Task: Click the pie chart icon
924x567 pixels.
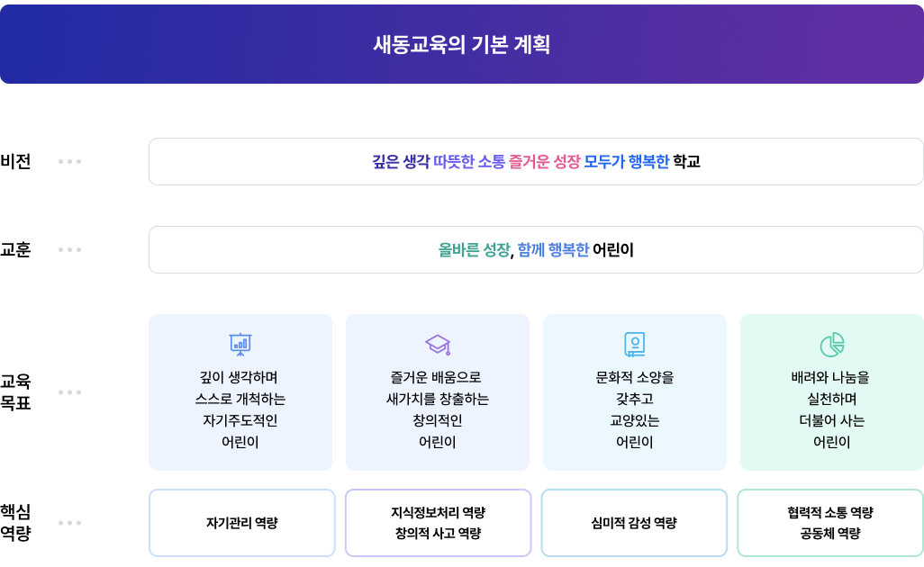Action: click(832, 344)
